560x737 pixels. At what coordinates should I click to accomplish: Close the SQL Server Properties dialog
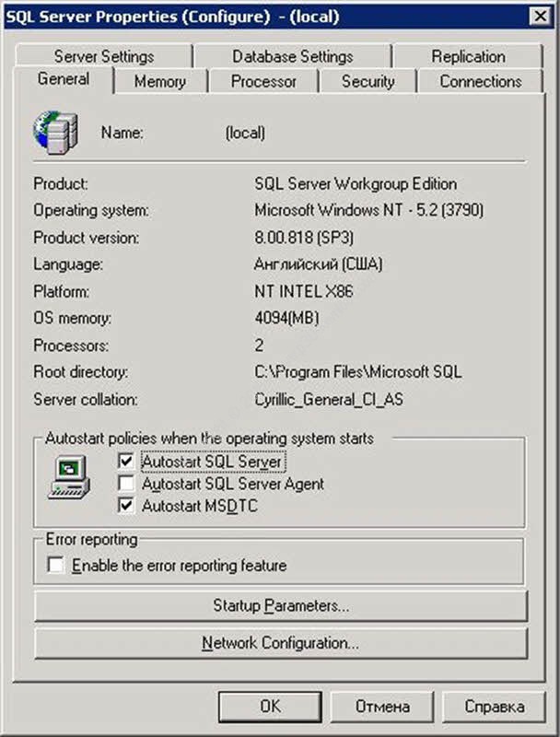[539, 16]
